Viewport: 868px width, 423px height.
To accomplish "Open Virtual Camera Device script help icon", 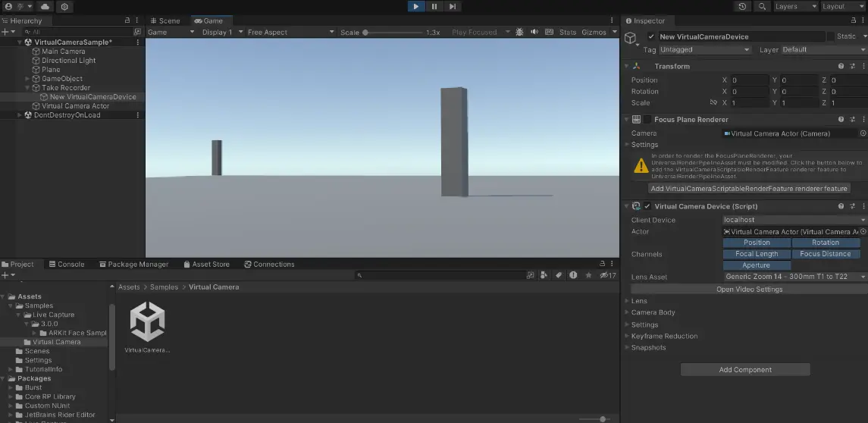I will (x=841, y=206).
